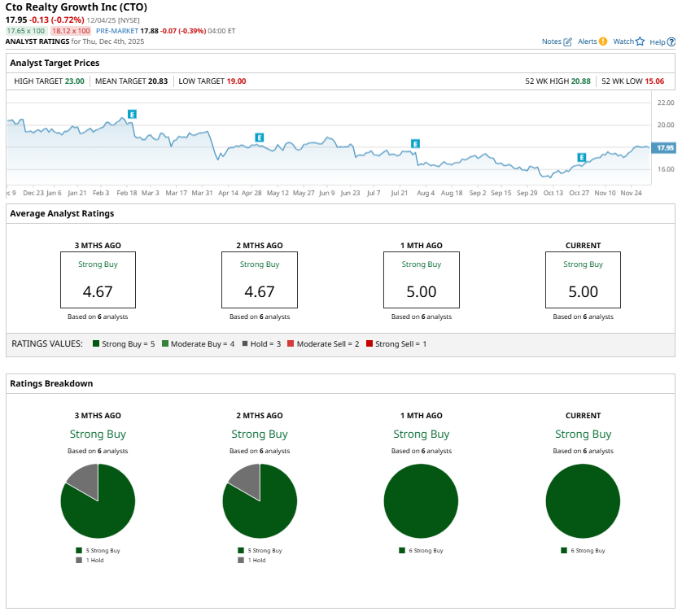Click the Hold = 3 gray legend swatch

pyautogui.click(x=245, y=344)
